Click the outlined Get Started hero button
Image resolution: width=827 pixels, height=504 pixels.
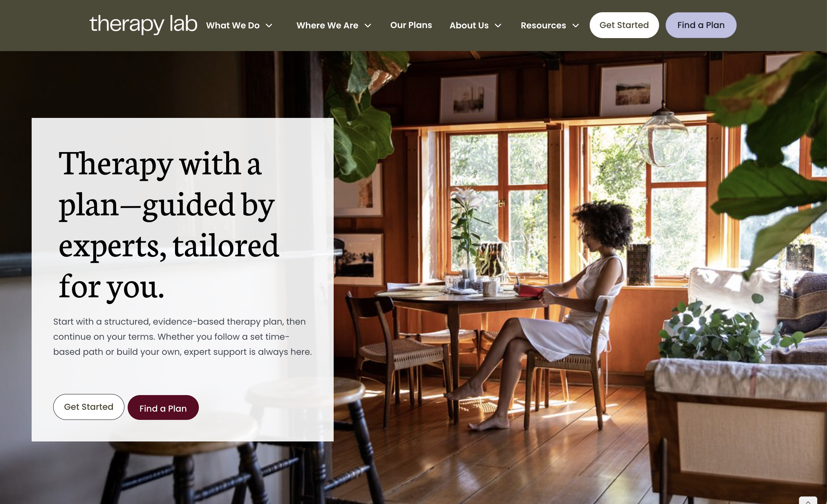pos(89,407)
